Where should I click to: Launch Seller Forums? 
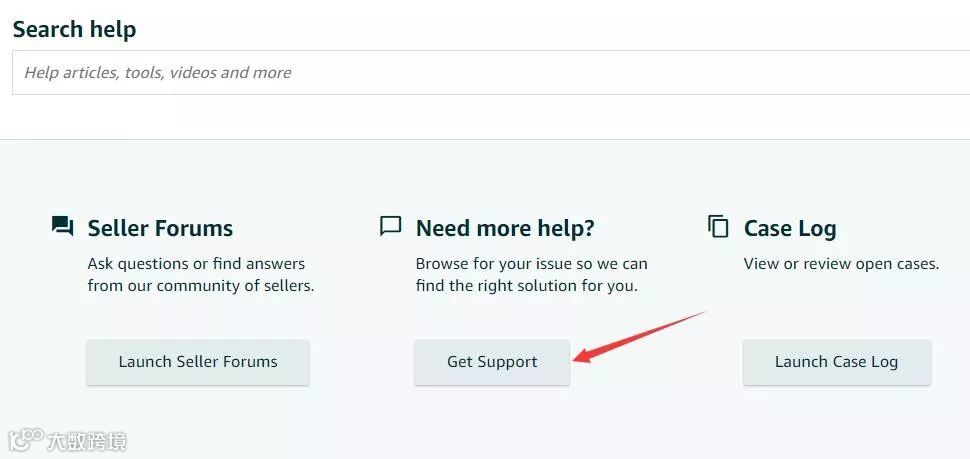tap(198, 362)
